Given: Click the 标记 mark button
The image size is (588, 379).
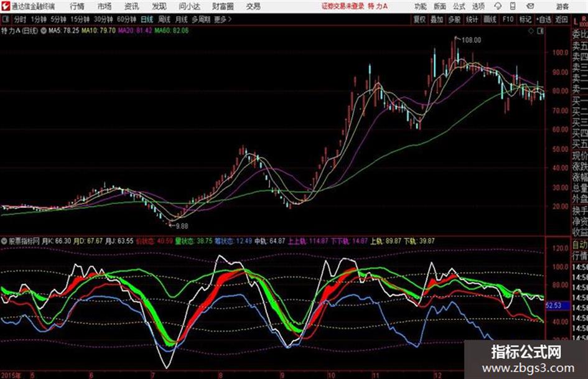Looking at the screenshot, I should (526, 19).
